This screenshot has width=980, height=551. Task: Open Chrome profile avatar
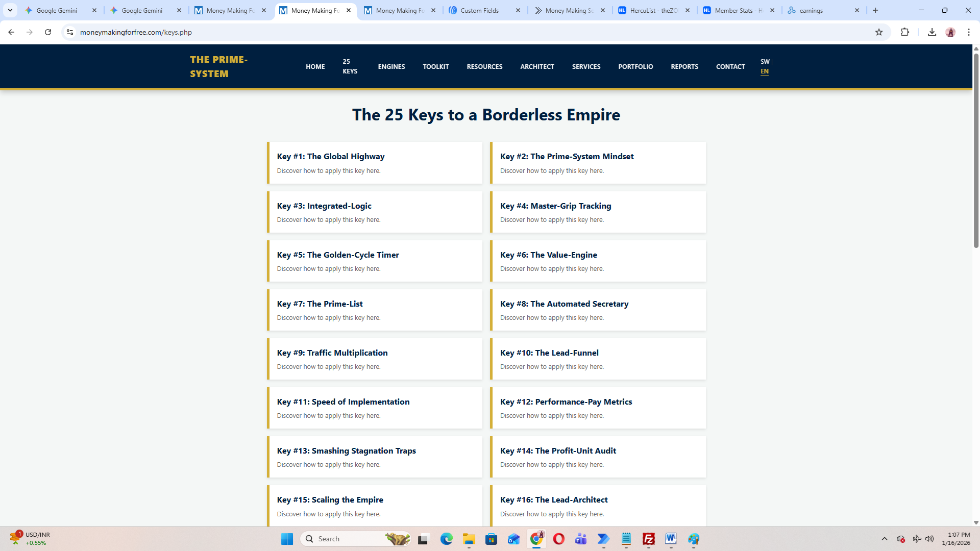coord(950,32)
